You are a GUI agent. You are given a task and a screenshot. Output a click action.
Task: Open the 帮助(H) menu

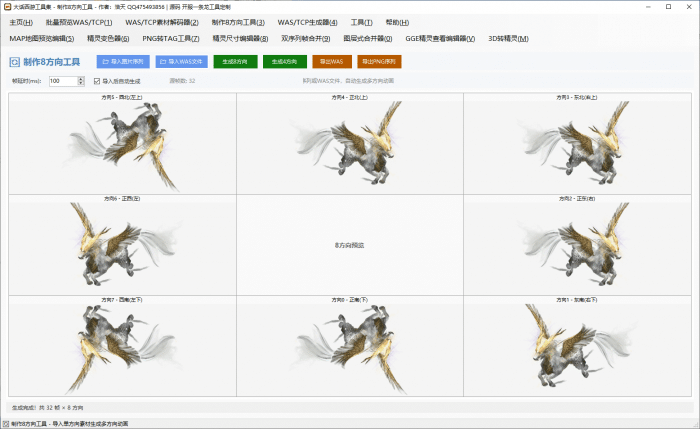point(397,22)
